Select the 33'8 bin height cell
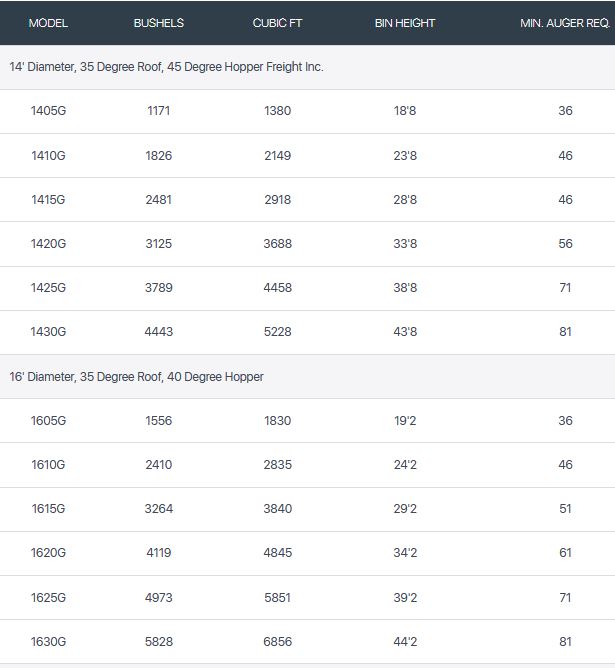615x668 pixels. click(404, 244)
